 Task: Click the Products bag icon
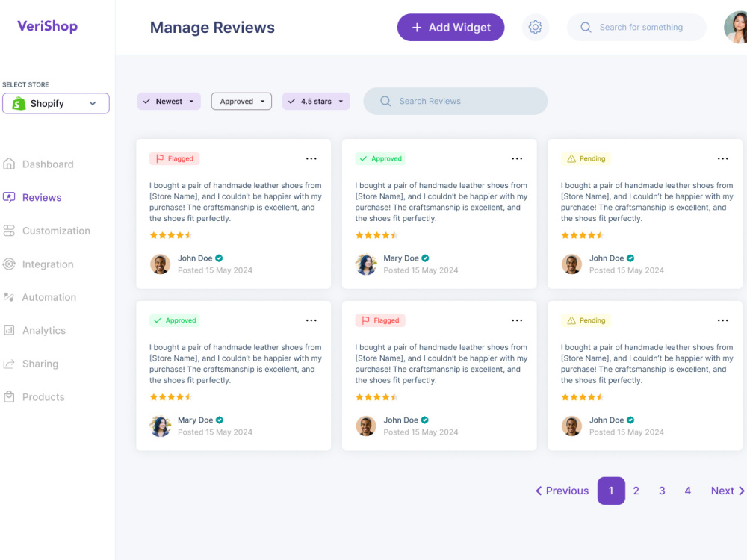point(9,396)
